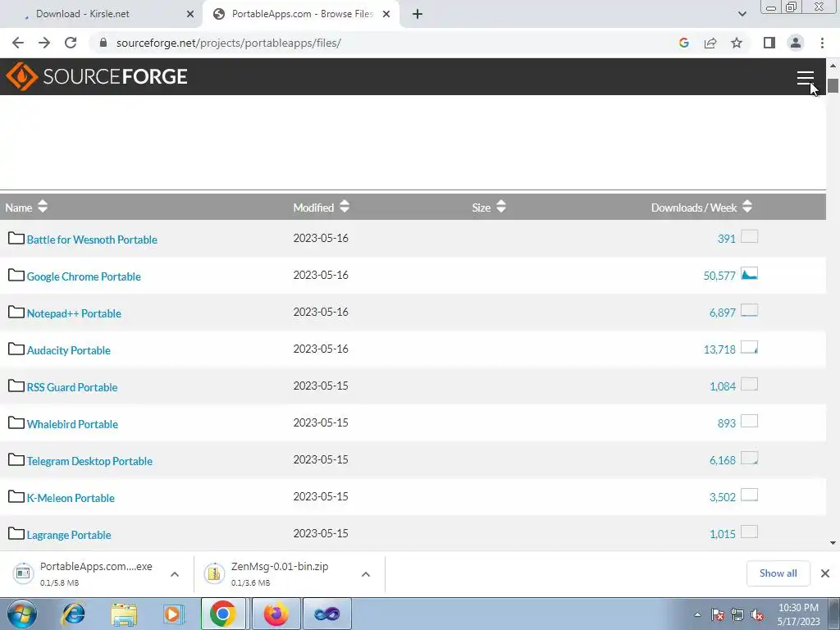Open a new browser tab
The height and width of the screenshot is (630, 840).
(x=418, y=14)
